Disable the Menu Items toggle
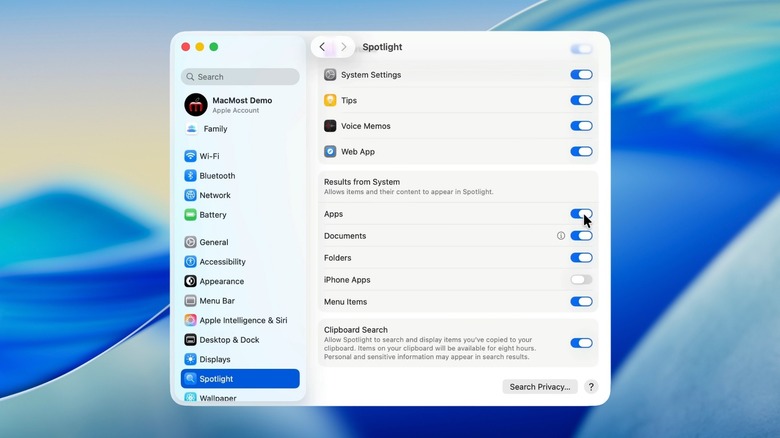 [x=581, y=302]
